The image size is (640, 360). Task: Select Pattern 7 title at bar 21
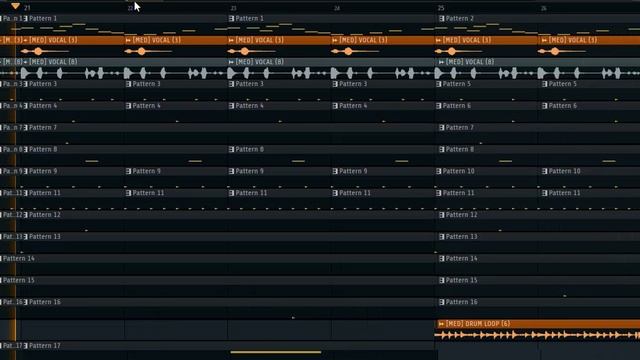(43, 127)
